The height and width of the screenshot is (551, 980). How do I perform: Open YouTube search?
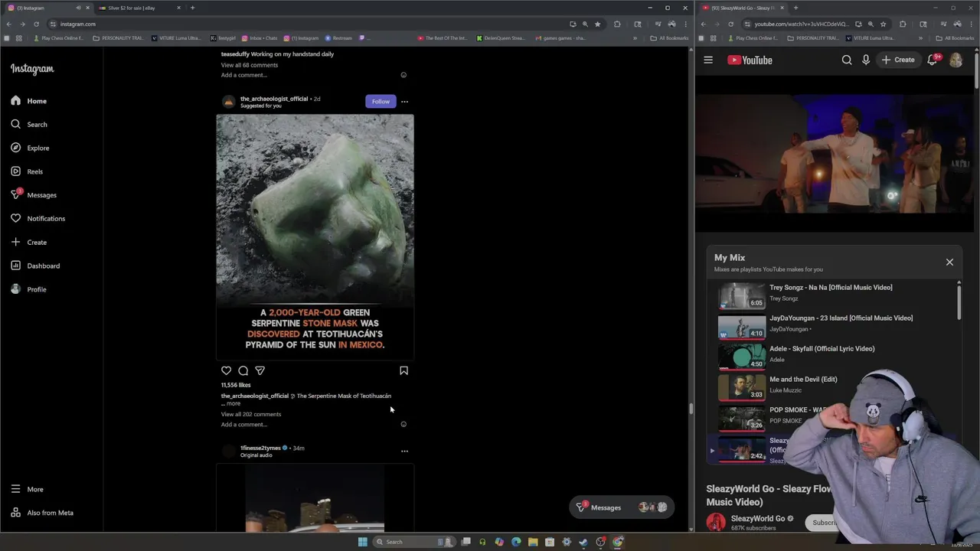847,60
